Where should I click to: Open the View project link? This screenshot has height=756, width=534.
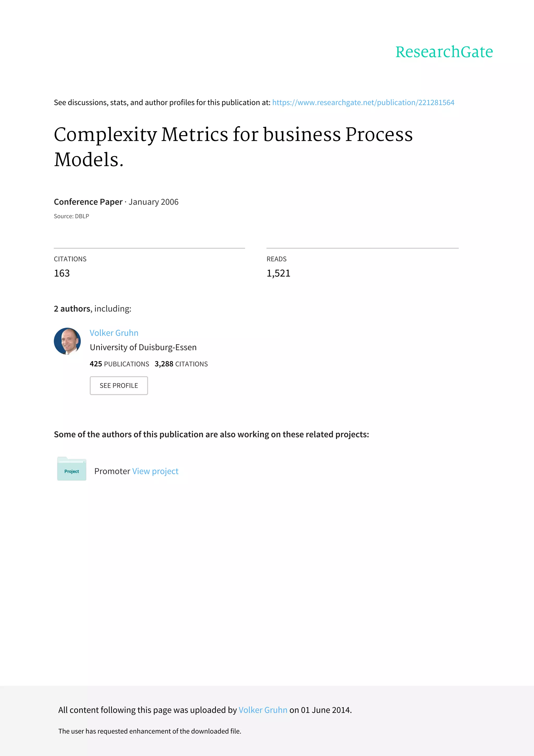tap(155, 471)
